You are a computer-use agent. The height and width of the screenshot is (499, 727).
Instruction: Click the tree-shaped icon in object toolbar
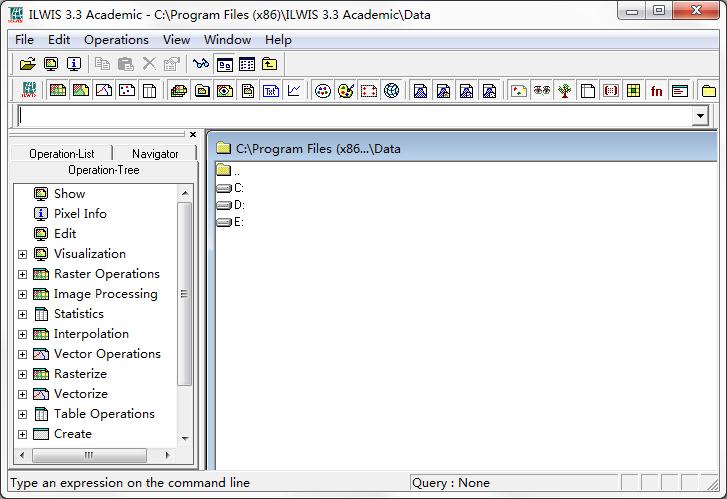565,91
